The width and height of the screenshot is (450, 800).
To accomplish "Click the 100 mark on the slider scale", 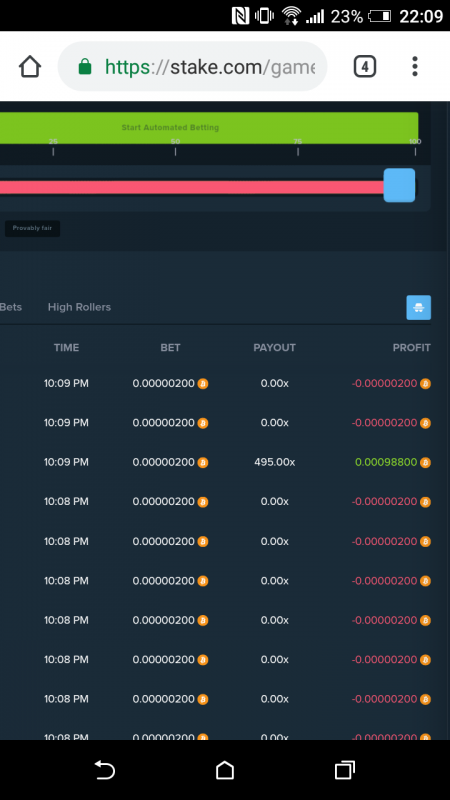I will point(415,142).
